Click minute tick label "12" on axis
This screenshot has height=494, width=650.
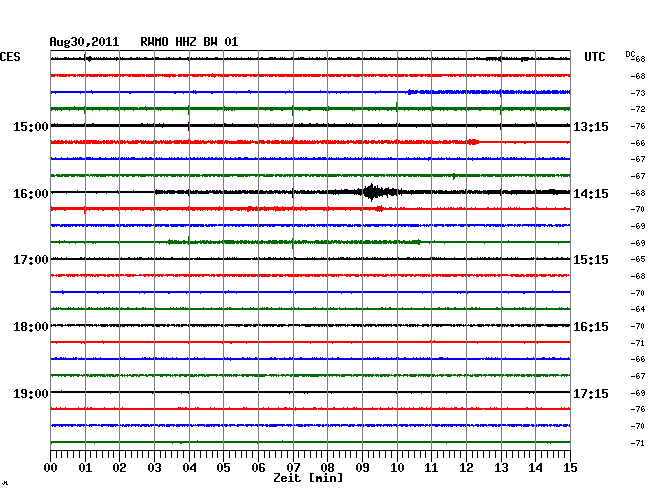coord(466,467)
